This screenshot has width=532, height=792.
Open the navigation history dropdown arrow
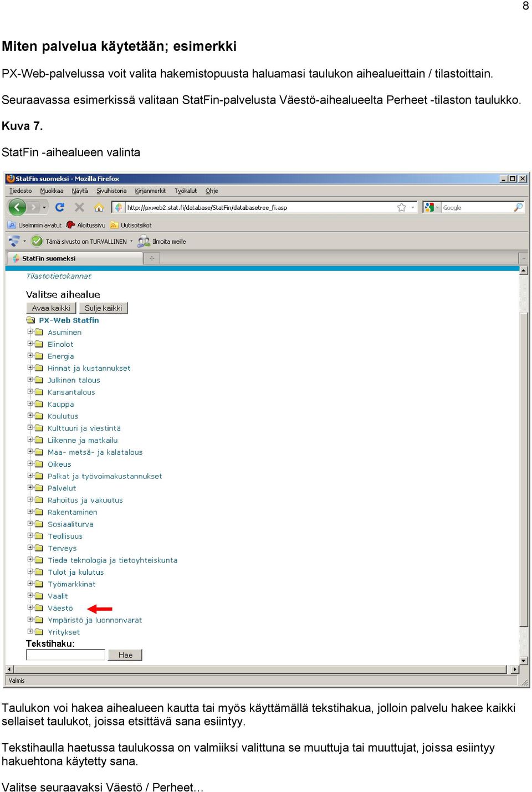[44, 207]
